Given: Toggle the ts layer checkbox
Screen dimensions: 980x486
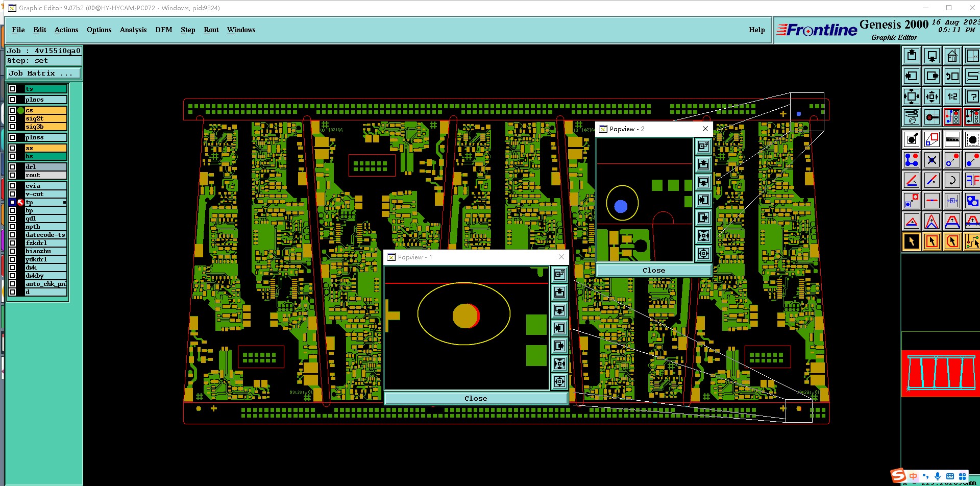Looking at the screenshot, I should coord(12,89).
